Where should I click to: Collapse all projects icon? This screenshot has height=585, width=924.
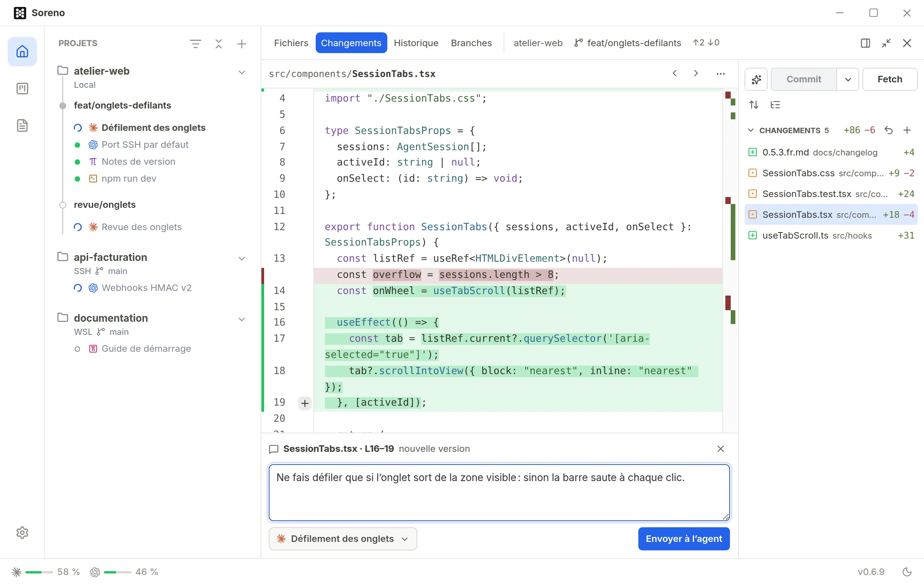click(219, 43)
